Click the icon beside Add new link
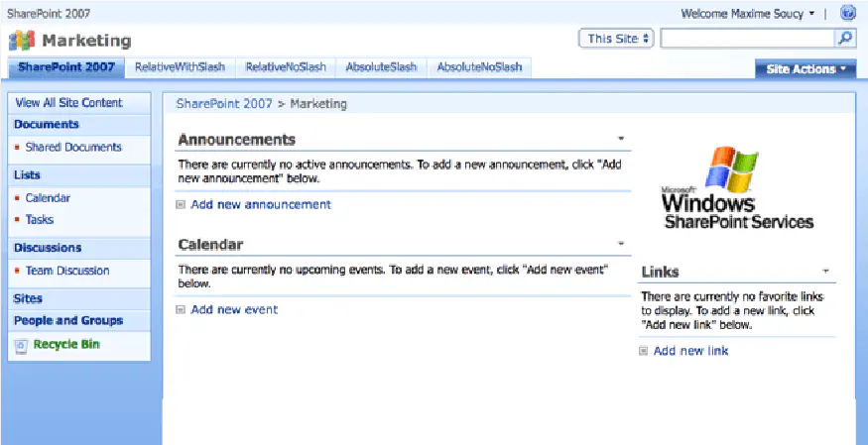 (644, 351)
